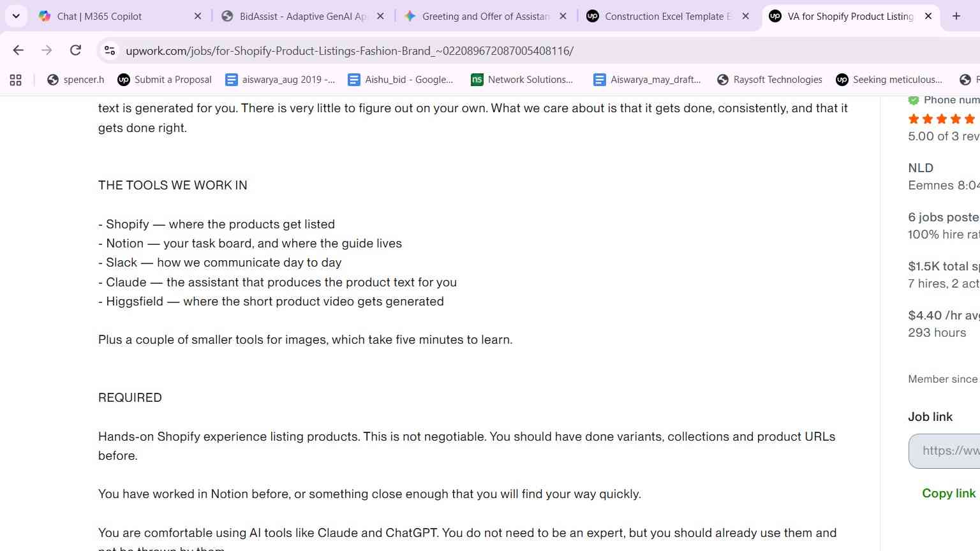Open the search tabs dropdown arrow
The height and width of the screenshot is (551, 980).
[x=16, y=16]
